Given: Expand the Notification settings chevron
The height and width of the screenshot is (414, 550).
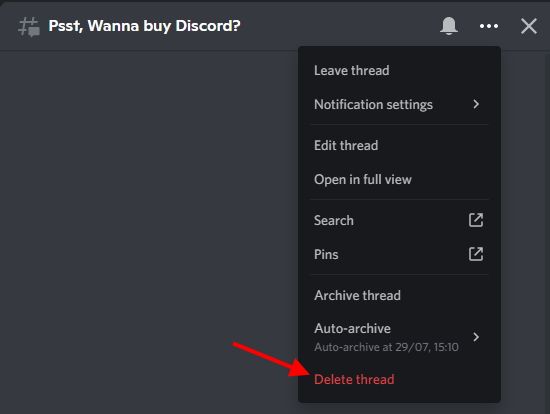Looking at the screenshot, I should click(x=476, y=104).
